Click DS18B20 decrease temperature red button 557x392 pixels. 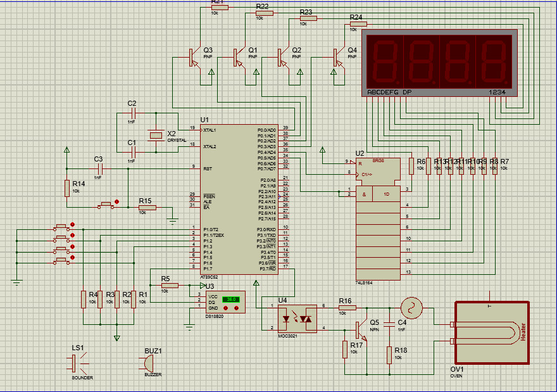pyautogui.click(x=225, y=308)
